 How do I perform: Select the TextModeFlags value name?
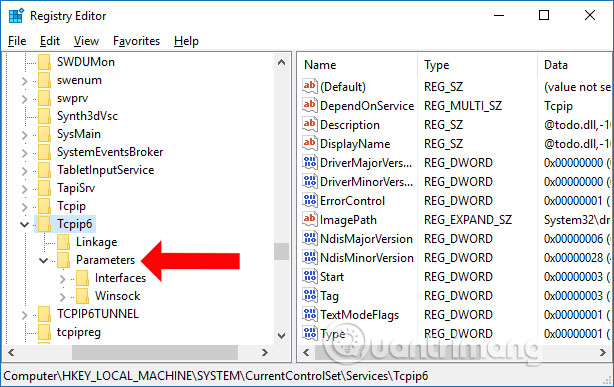coord(359,315)
